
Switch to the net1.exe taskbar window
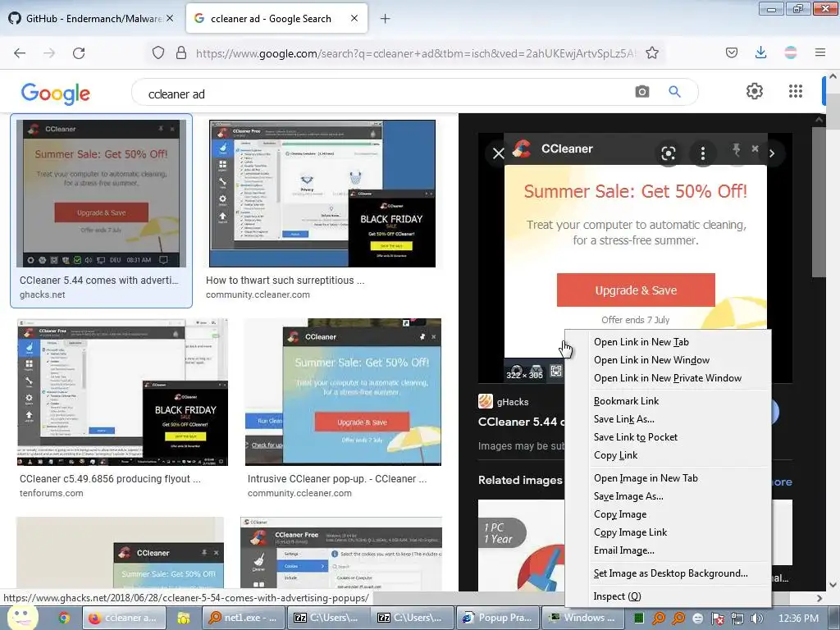(244, 618)
